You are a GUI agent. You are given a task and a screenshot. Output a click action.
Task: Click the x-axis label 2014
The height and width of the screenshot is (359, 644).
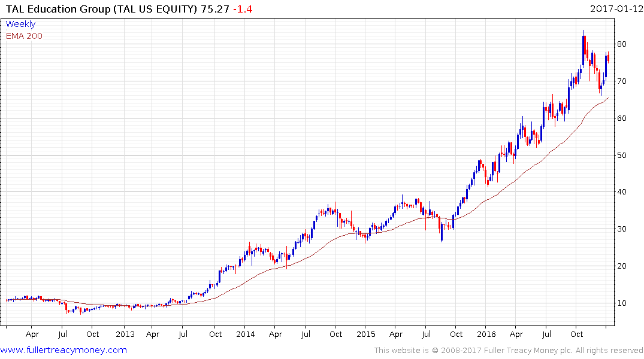point(245,334)
